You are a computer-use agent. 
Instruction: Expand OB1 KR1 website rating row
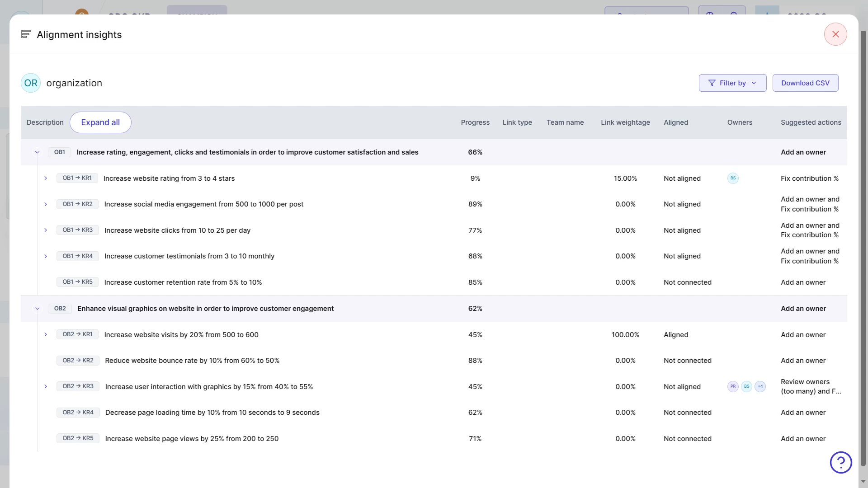46,178
